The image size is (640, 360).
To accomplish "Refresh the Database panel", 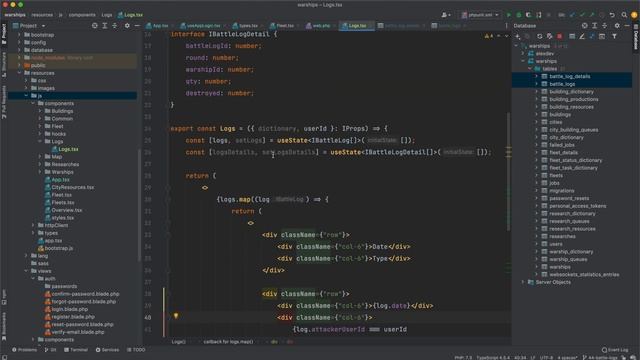I will pyautogui.click(x=539, y=36).
